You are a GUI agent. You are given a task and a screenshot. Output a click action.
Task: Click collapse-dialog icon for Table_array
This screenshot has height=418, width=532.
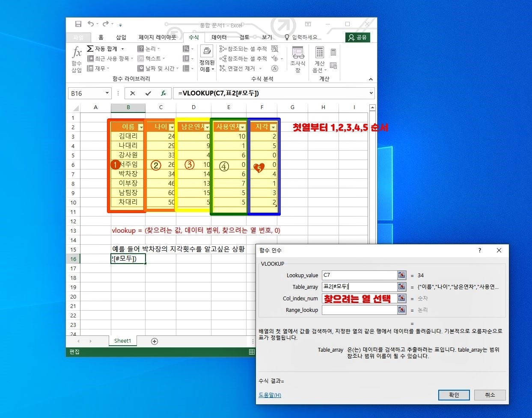click(x=401, y=287)
